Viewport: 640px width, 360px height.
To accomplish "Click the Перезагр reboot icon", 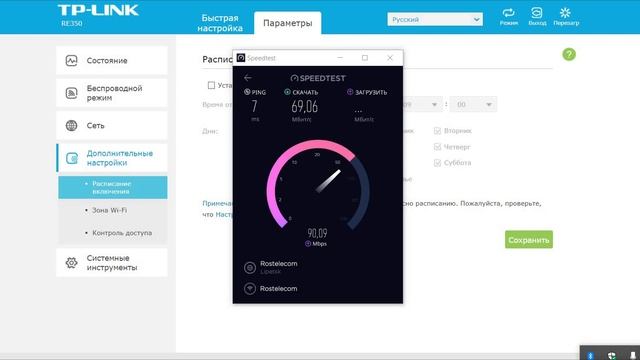I will (565, 13).
